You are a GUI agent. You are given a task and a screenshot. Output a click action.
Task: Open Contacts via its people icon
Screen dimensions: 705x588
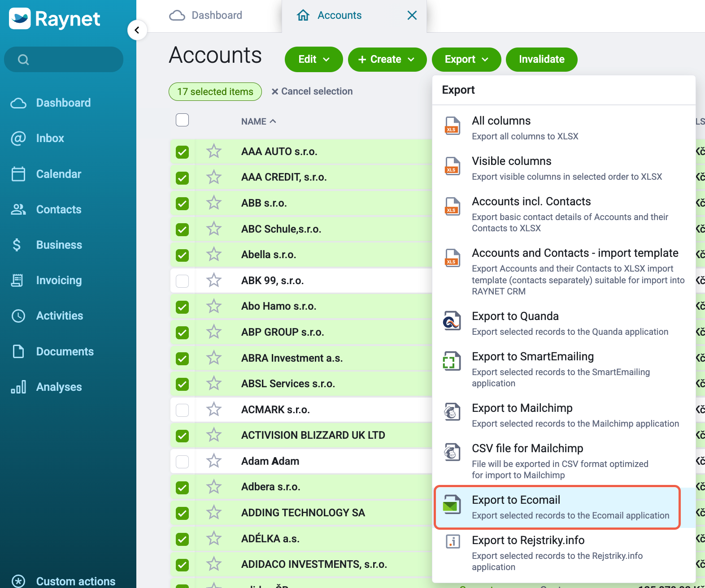(18, 209)
